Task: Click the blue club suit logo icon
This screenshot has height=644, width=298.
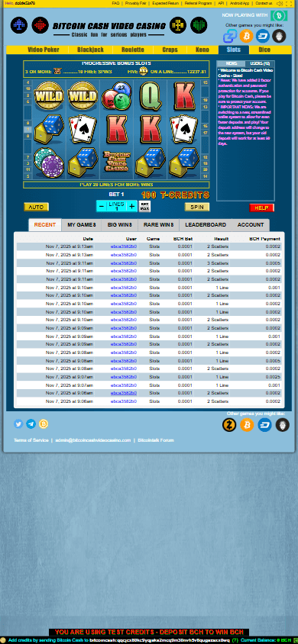Action: [19, 25]
